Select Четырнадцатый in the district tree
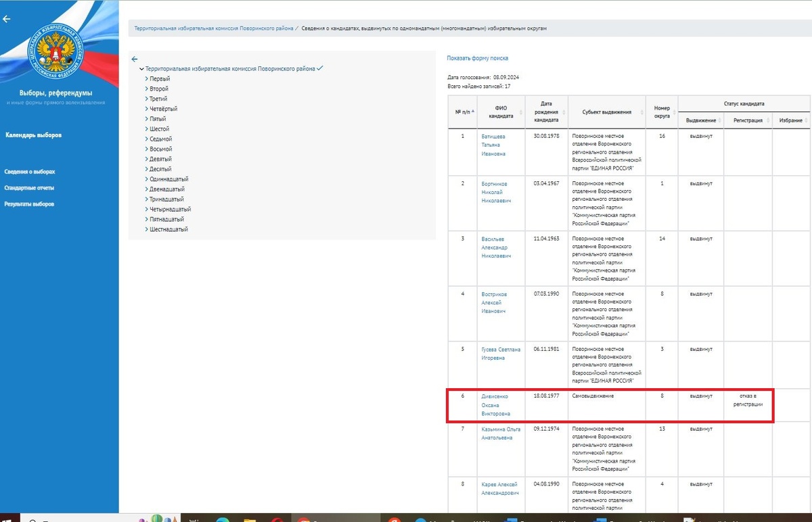 [x=170, y=210]
